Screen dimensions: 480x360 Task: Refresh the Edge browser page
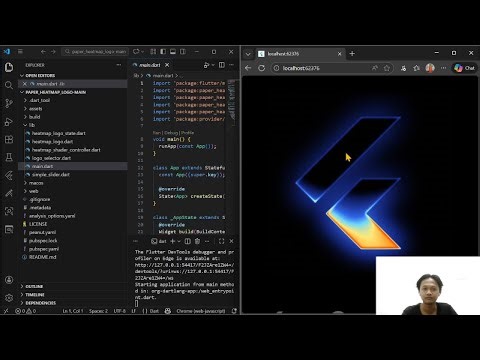tap(262, 68)
